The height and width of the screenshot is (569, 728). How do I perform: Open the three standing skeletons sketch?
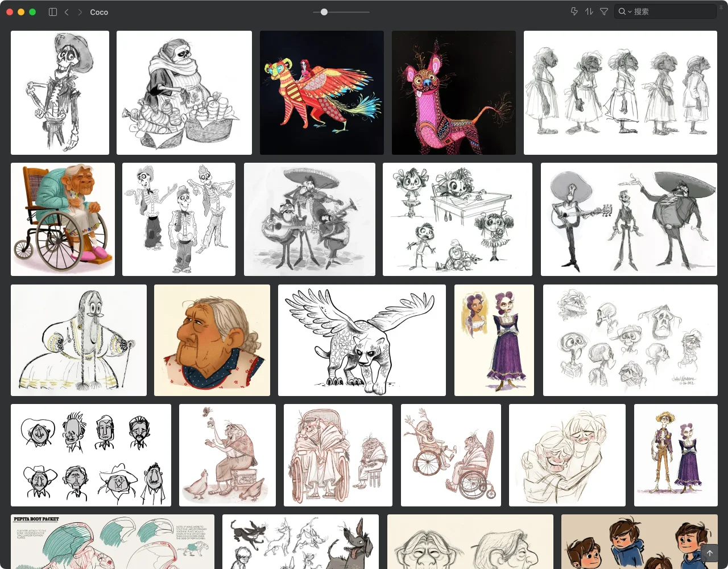click(179, 220)
